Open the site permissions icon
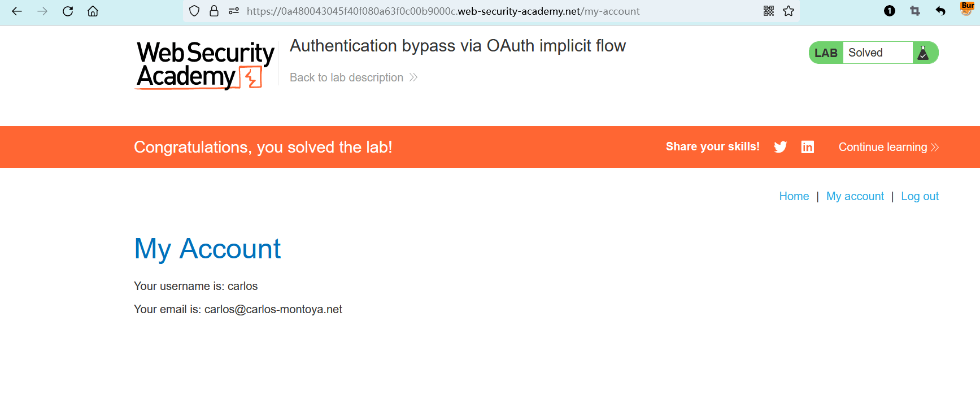 [x=234, y=11]
